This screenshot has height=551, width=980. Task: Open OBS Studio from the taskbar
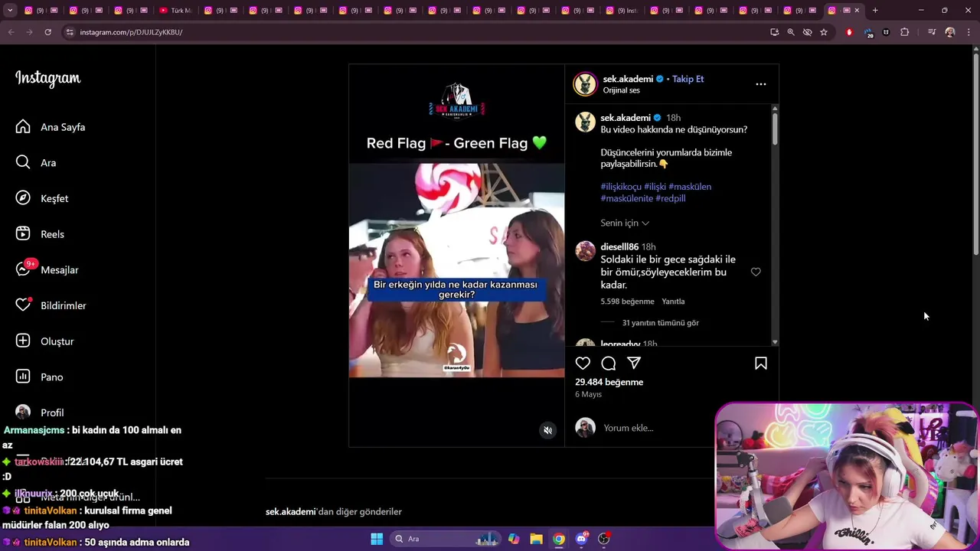(x=603, y=539)
